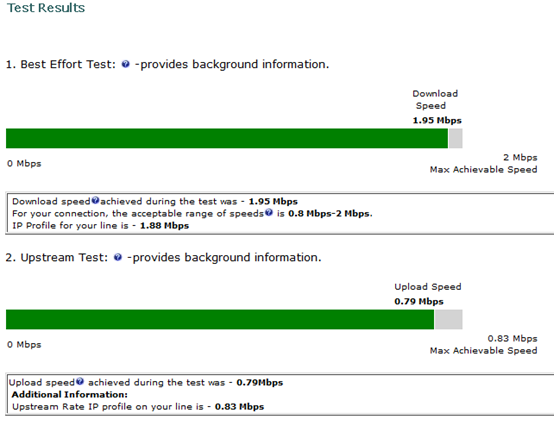The width and height of the screenshot is (554, 432).
Task: Open help icon after 'Upload speed' text
Action: click(x=80, y=381)
